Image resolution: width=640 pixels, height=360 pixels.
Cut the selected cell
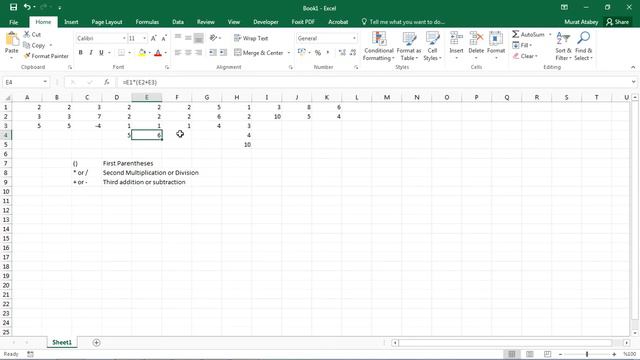[32, 35]
